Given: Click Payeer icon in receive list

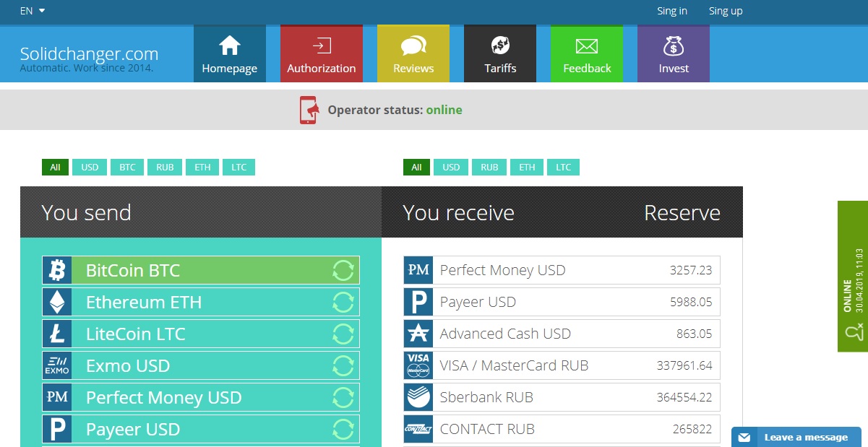Looking at the screenshot, I should [418, 302].
